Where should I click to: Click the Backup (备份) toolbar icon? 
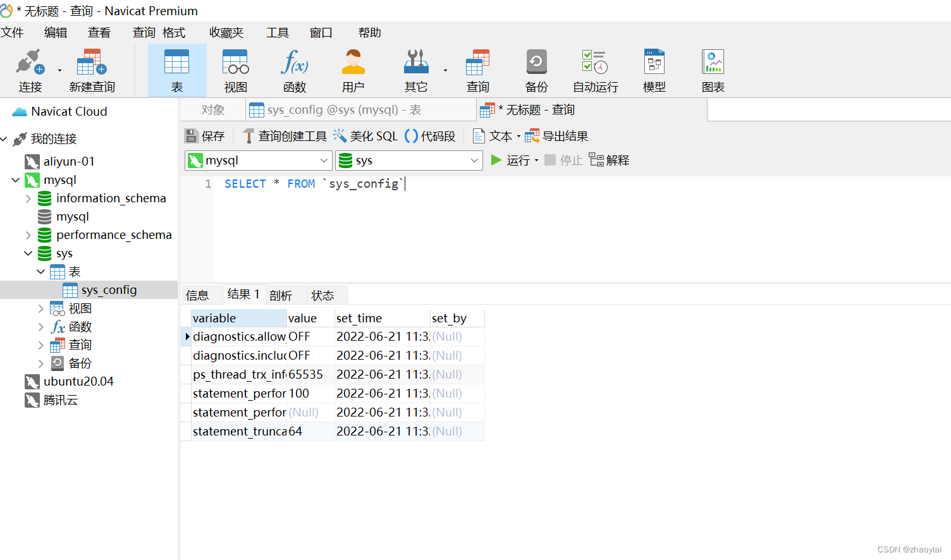point(536,70)
